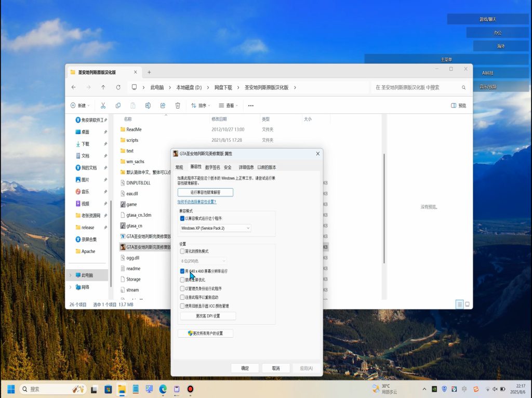
Task: Toggle 以兼容模式运行这个程序 checkbox
Action: pos(182,219)
